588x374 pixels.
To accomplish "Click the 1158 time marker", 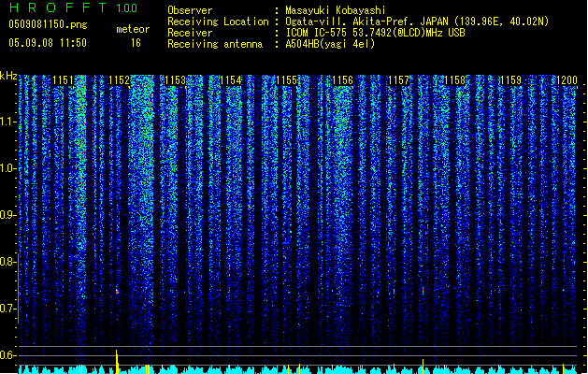I will pos(455,80).
